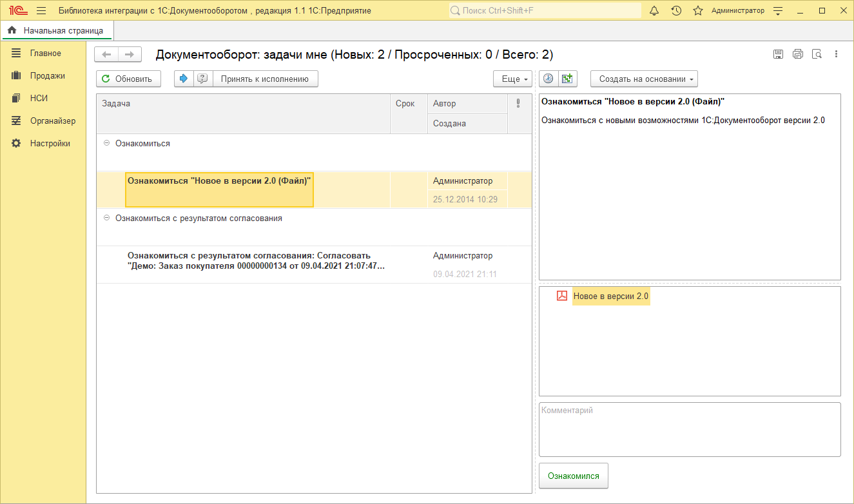Open attached file Новое в версии 2.0

(611, 296)
